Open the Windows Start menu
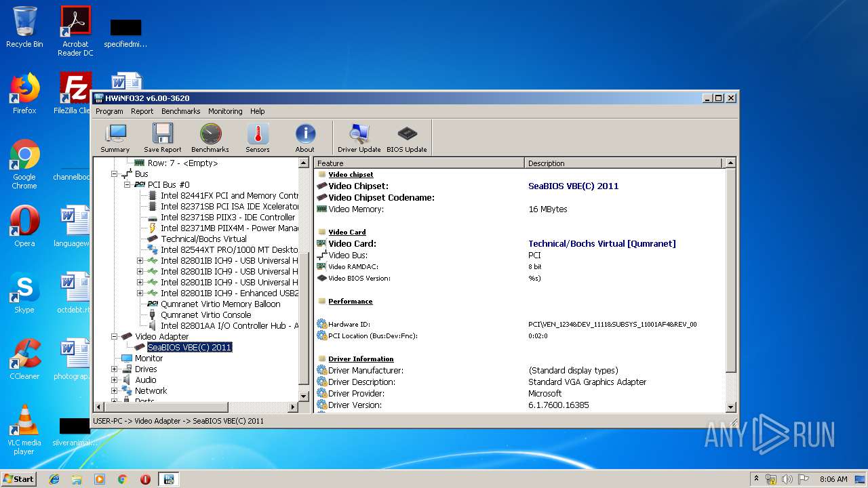The width and height of the screenshot is (868, 488). coord(19,479)
